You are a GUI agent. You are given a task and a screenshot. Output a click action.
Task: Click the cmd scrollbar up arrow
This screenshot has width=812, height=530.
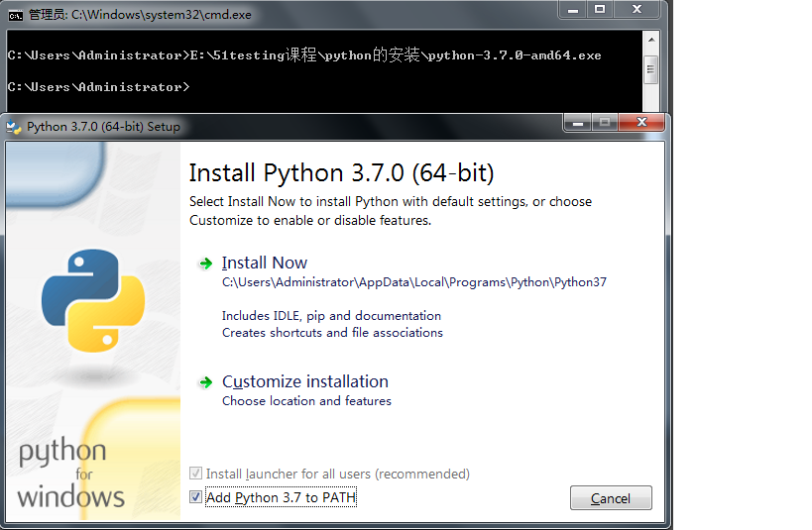(651, 40)
